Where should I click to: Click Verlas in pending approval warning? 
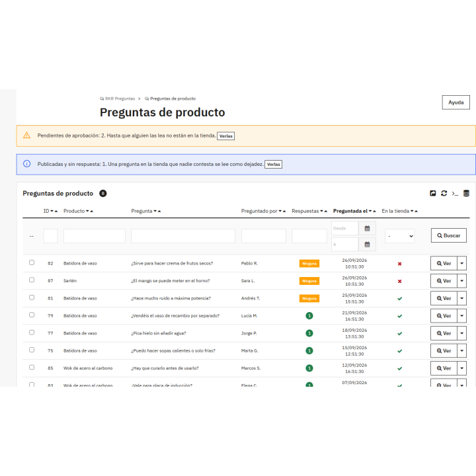pos(225,136)
